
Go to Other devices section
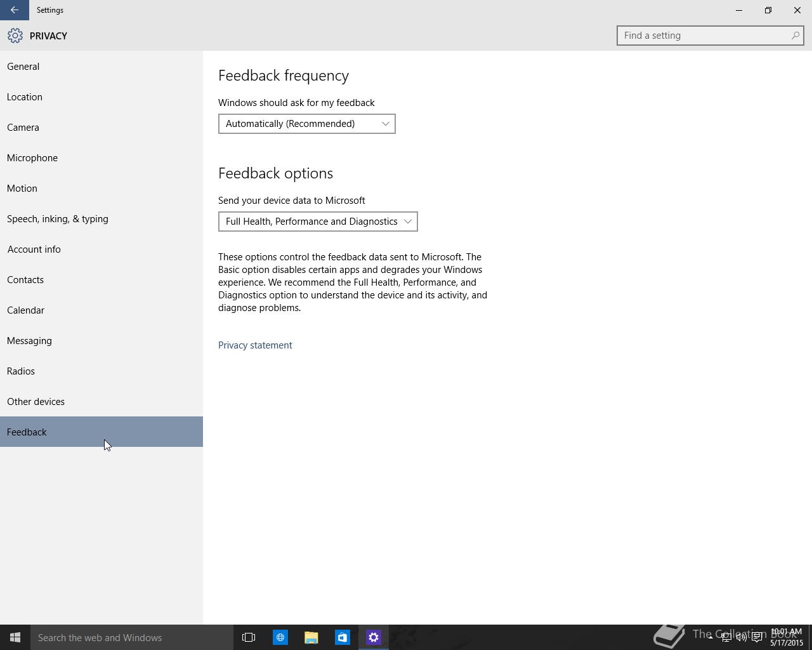point(101,401)
